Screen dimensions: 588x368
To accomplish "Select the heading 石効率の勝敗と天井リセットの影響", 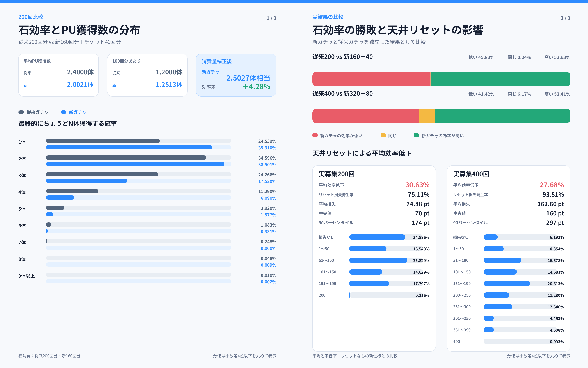I will pos(398,30).
